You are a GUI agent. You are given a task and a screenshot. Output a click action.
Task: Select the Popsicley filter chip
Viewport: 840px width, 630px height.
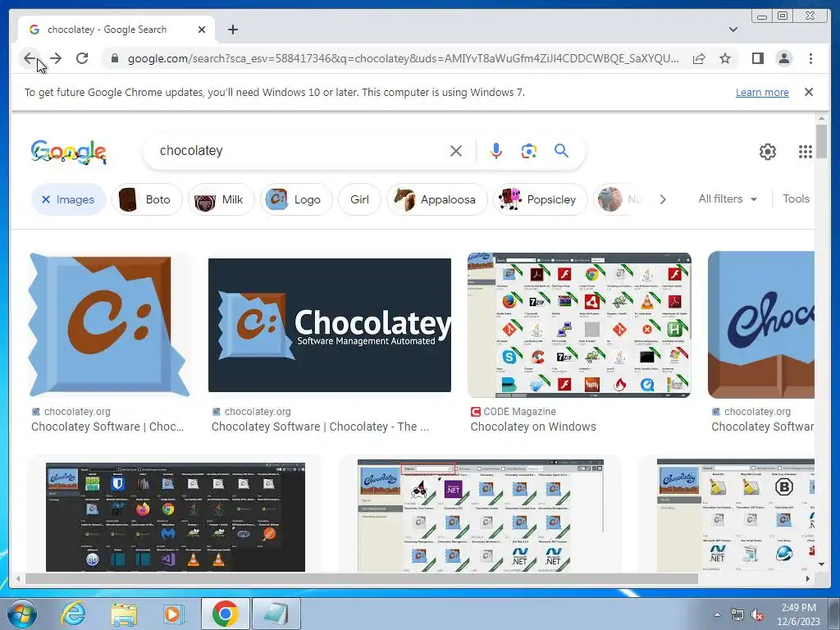(x=540, y=199)
